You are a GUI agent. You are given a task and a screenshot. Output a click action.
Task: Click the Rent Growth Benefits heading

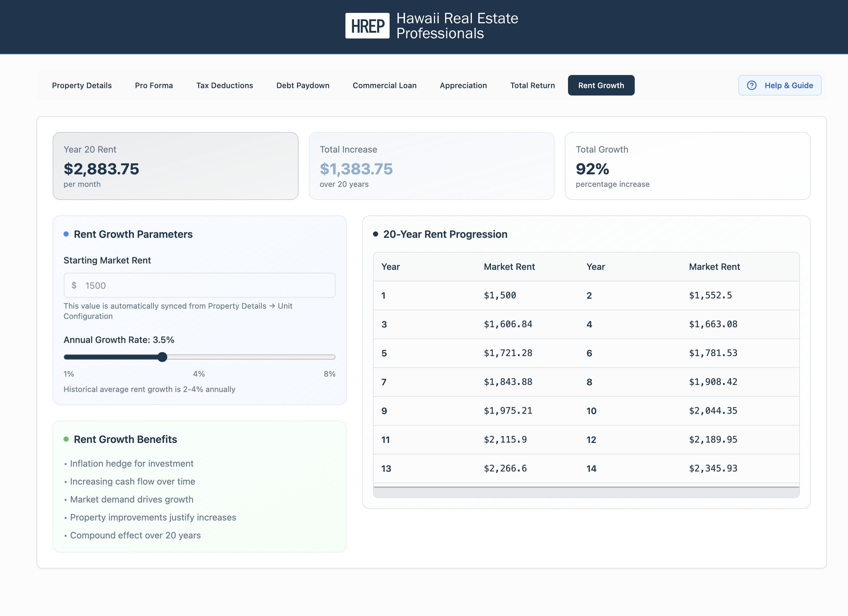click(125, 439)
